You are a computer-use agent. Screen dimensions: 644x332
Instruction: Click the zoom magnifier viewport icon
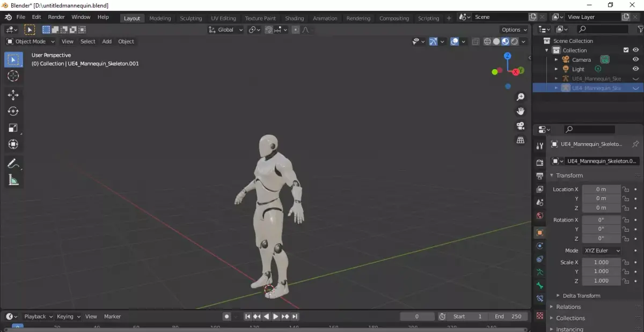coord(520,97)
